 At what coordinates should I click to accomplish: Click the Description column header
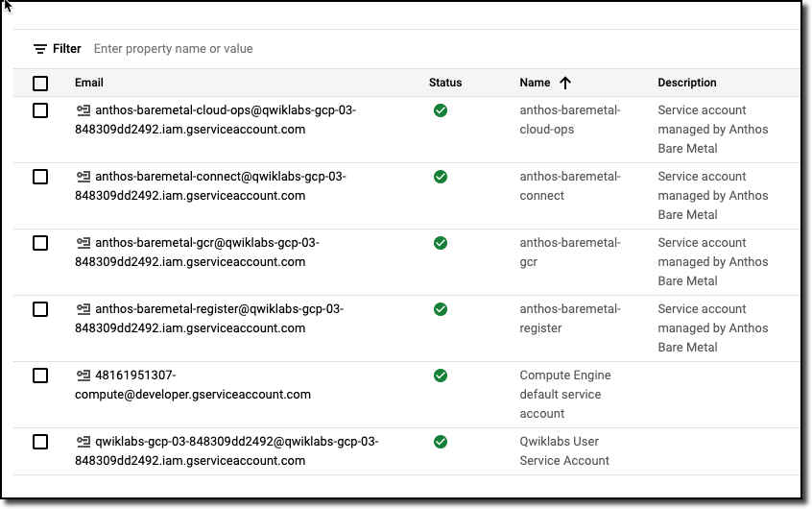687,83
